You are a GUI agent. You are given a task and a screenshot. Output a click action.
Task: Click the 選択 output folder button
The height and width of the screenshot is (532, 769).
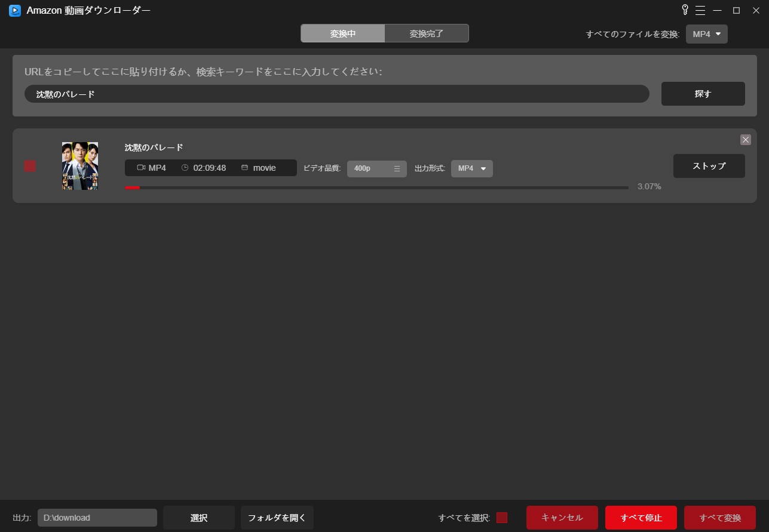coord(199,518)
